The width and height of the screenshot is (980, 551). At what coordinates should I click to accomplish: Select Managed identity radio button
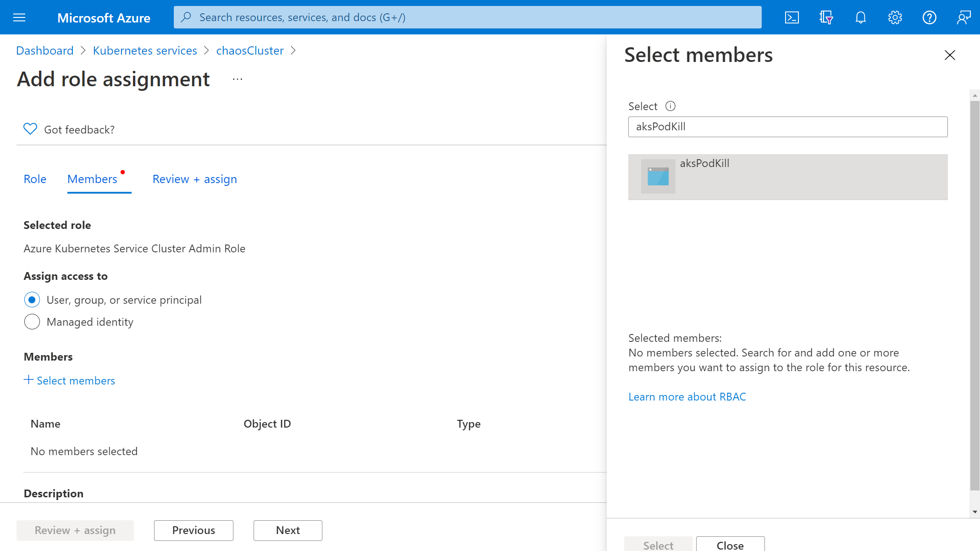[x=32, y=321]
